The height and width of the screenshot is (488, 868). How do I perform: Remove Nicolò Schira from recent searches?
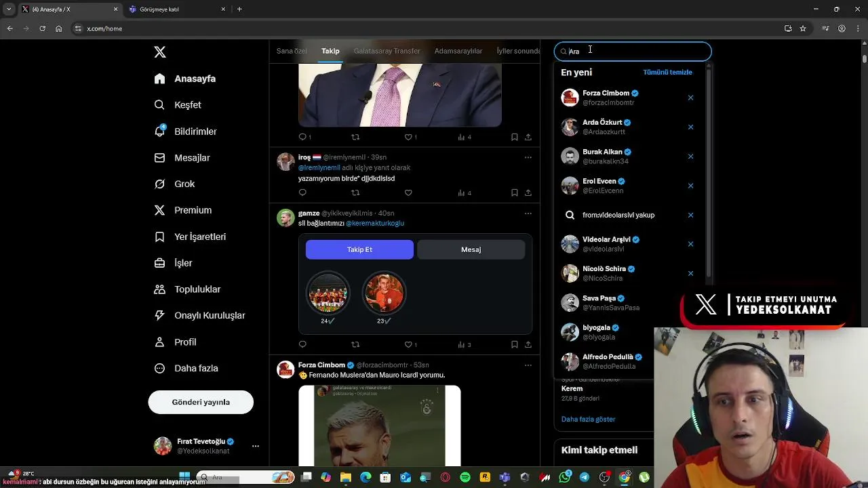pos(690,273)
